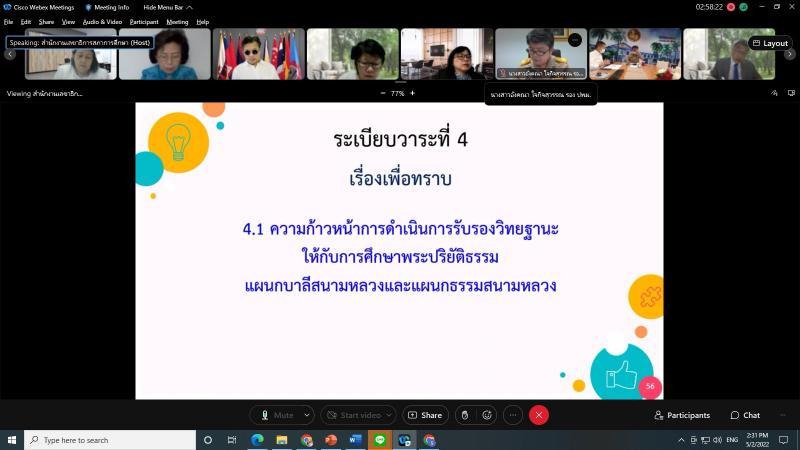Open the Edit menu
This screenshot has height=450, width=800.
(x=26, y=22)
